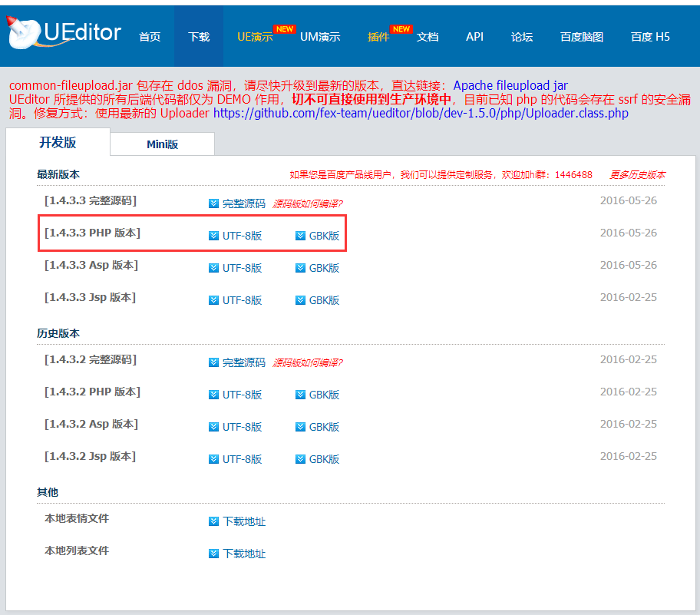
Task: Click 源码版如何编译? next to 1.4.3.2
Action: pyautogui.click(x=308, y=362)
